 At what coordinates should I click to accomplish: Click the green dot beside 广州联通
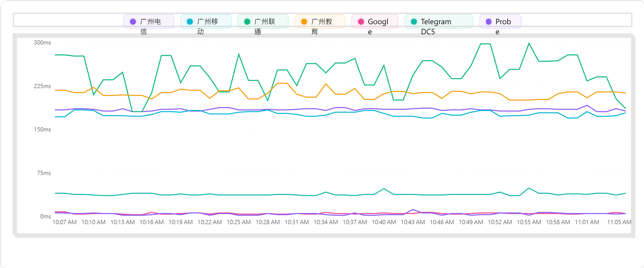coord(247,22)
